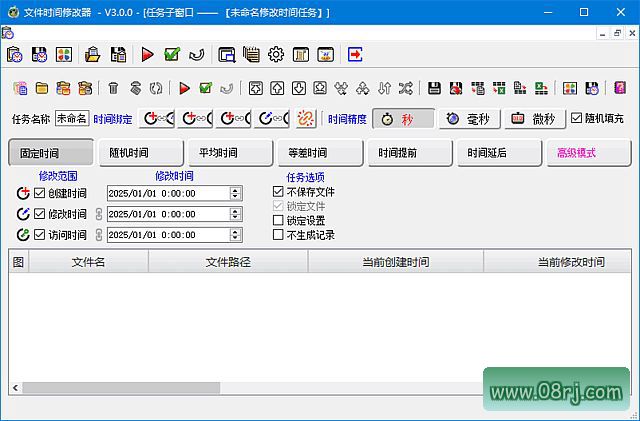Toggle the chain link beside 修改时间 field

coord(98,214)
